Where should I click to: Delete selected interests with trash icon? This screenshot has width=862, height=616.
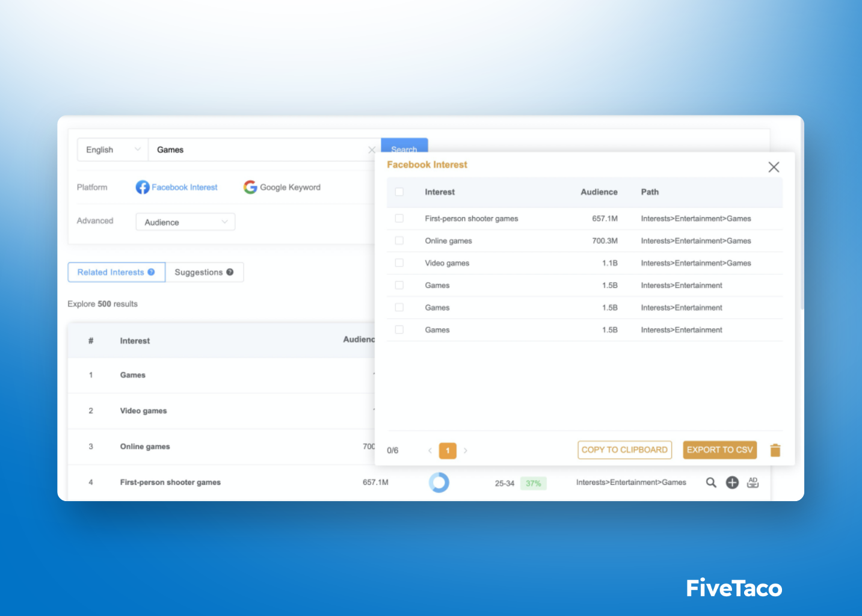[x=775, y=450]
